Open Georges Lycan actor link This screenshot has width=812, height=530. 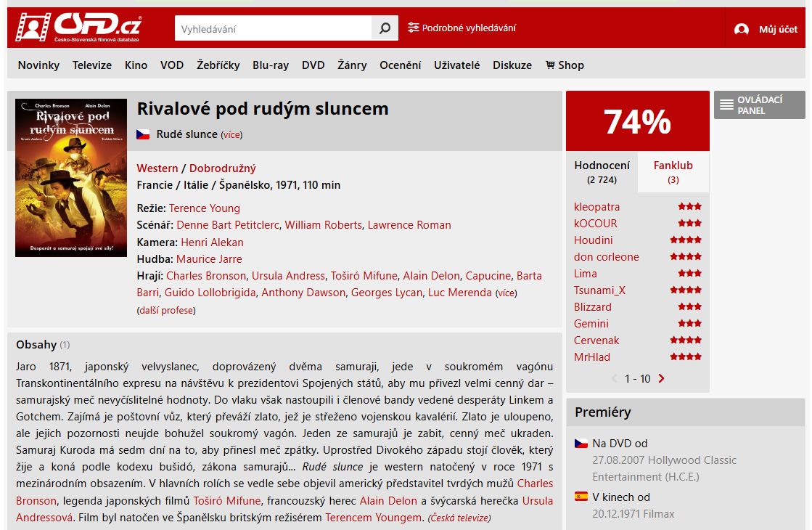pos(387,292)
